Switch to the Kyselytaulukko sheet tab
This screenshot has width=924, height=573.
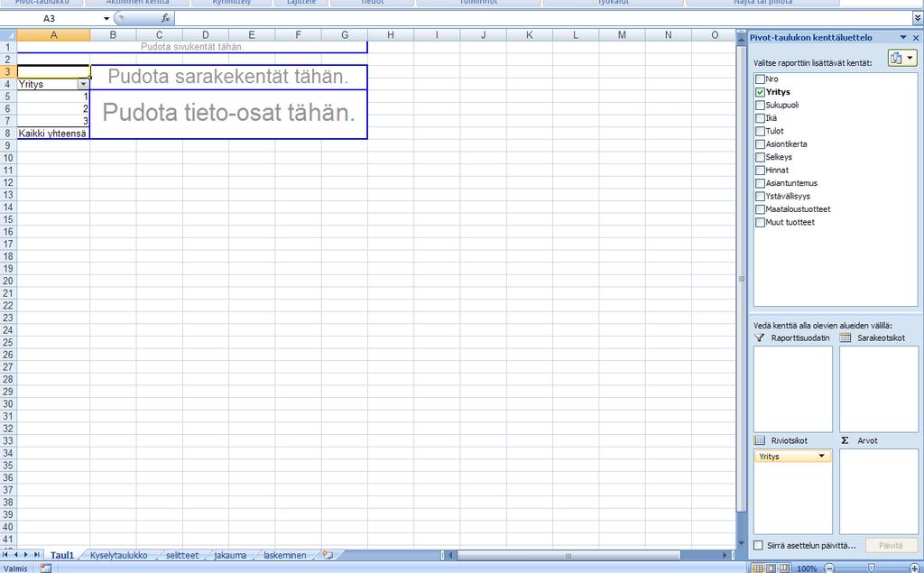coord(118,555)
